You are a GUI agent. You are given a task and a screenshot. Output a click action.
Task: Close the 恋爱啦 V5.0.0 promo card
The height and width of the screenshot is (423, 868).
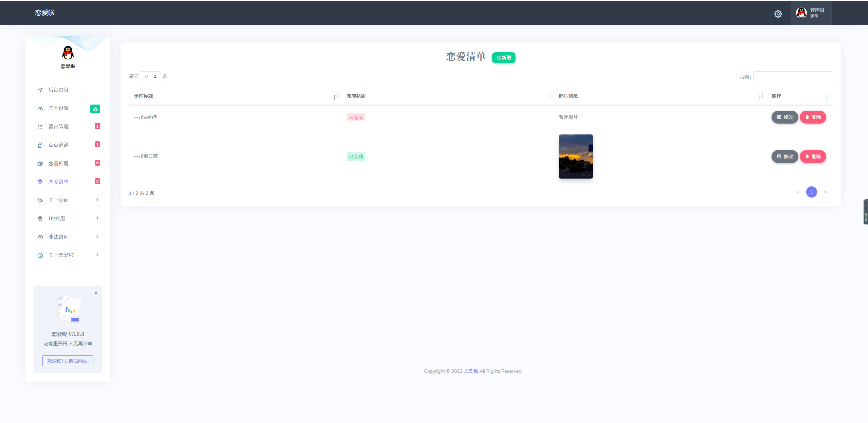tap(96, 293)
